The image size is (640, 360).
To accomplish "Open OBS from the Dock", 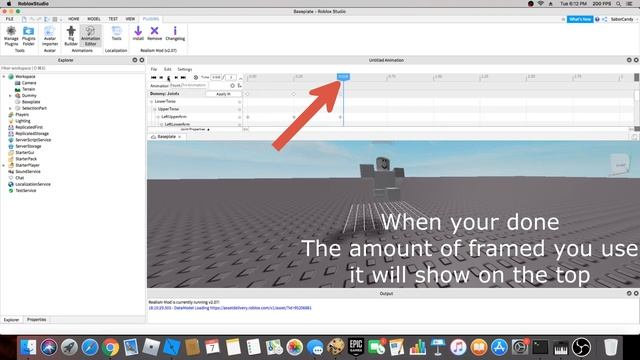I will click(x=581, y=347).
